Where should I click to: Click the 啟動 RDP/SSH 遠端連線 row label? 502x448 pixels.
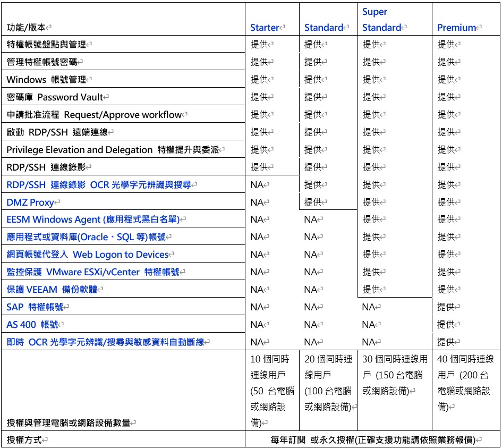click(57, 132)
